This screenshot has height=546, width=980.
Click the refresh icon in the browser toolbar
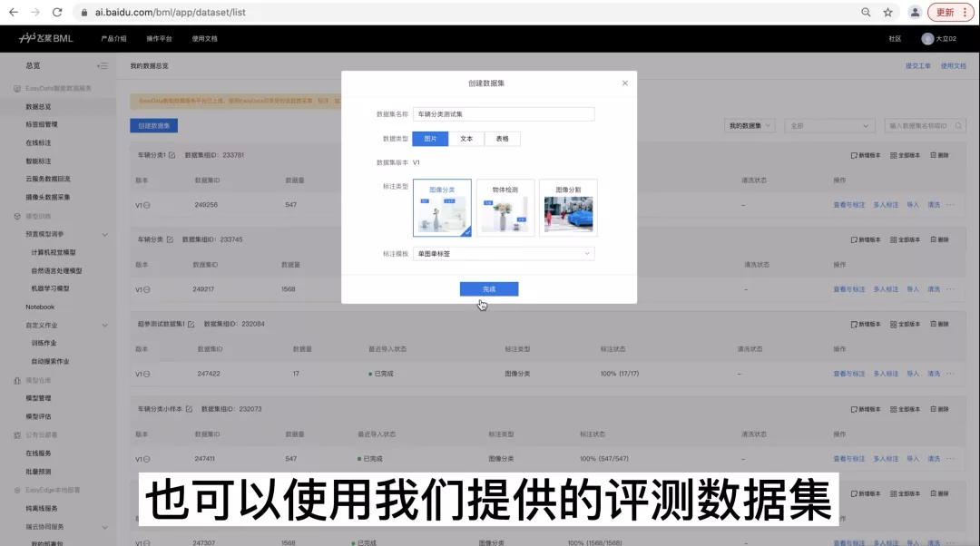56,13
